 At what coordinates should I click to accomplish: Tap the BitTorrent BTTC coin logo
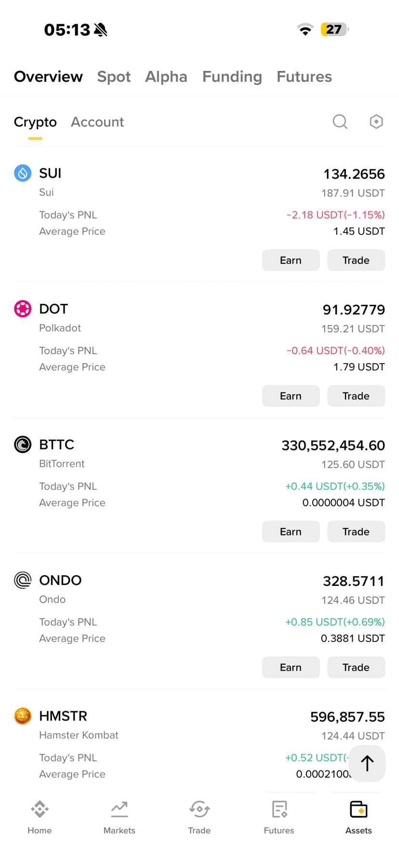coord(23,445)
